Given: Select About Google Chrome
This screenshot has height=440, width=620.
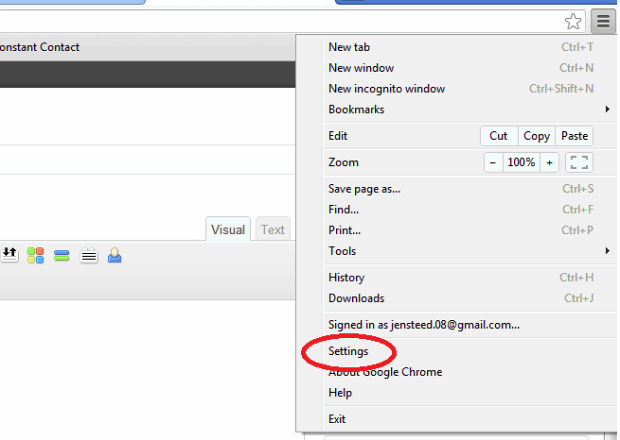Looking at the screenshot, I should (470, 372).
